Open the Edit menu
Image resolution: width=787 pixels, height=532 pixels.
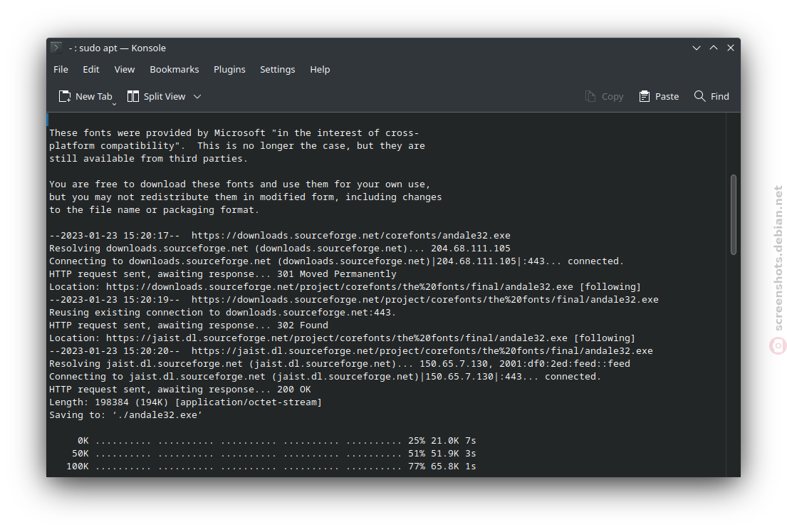pyautogui.click(x=91, y=69)
